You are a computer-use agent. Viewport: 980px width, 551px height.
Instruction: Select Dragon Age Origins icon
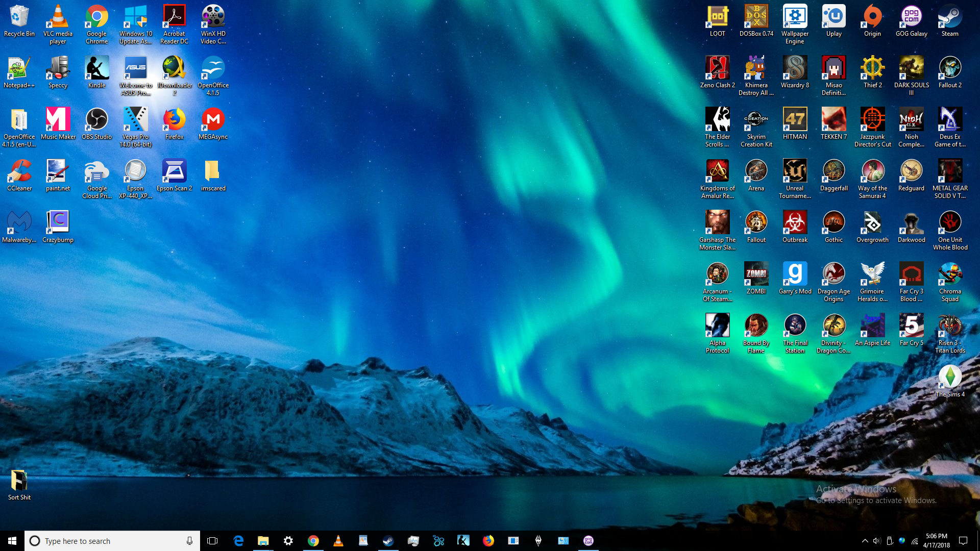click(x=834, y=283)
